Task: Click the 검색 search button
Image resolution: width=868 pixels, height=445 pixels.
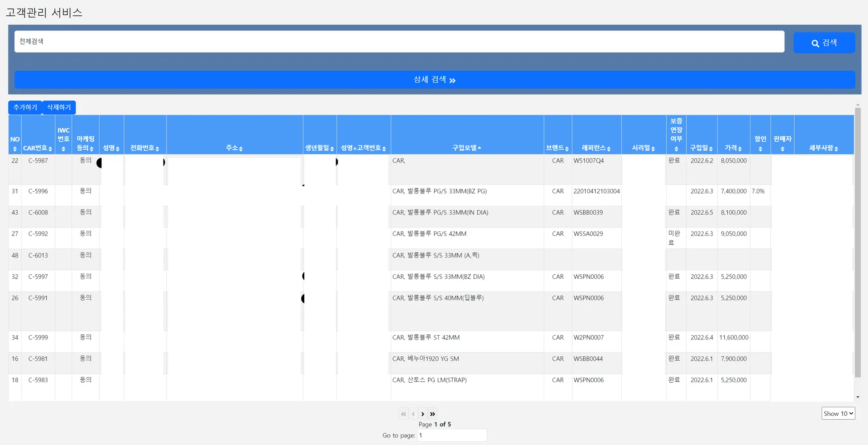Action: point(824,43)
